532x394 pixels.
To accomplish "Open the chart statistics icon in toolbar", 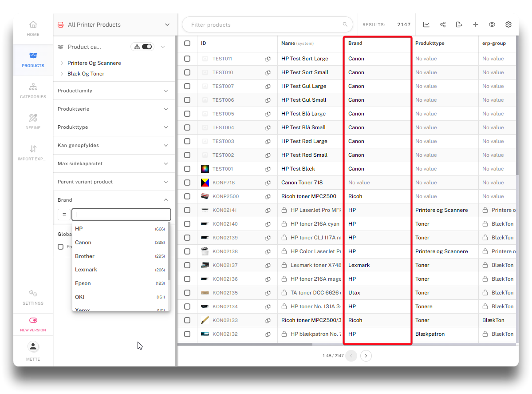I will [x=426, y=24].
